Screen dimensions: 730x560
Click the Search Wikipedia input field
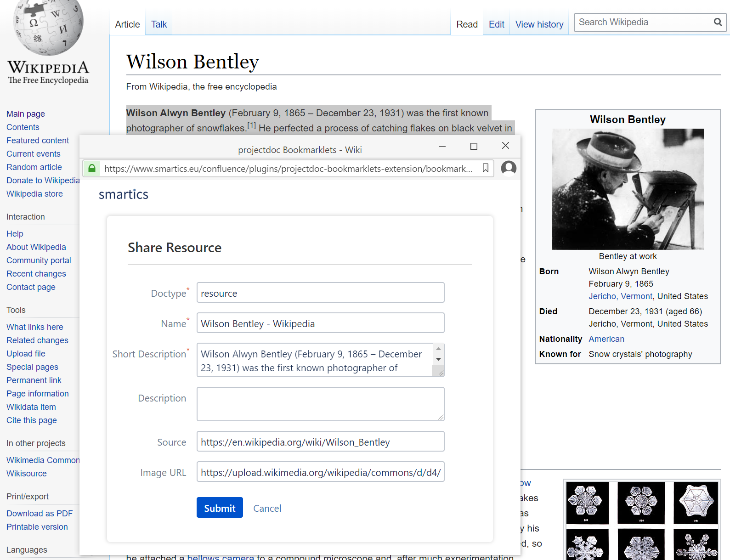tap(643, 22)
